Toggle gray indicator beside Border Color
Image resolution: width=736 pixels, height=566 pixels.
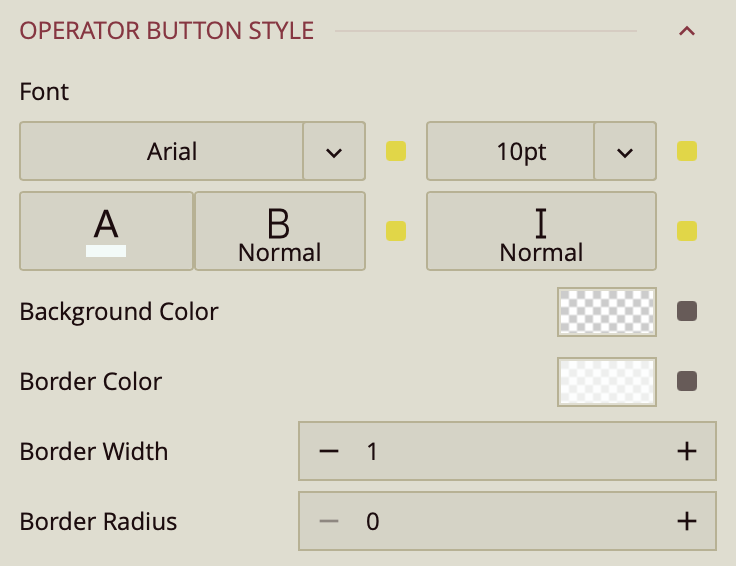[687, 382]
